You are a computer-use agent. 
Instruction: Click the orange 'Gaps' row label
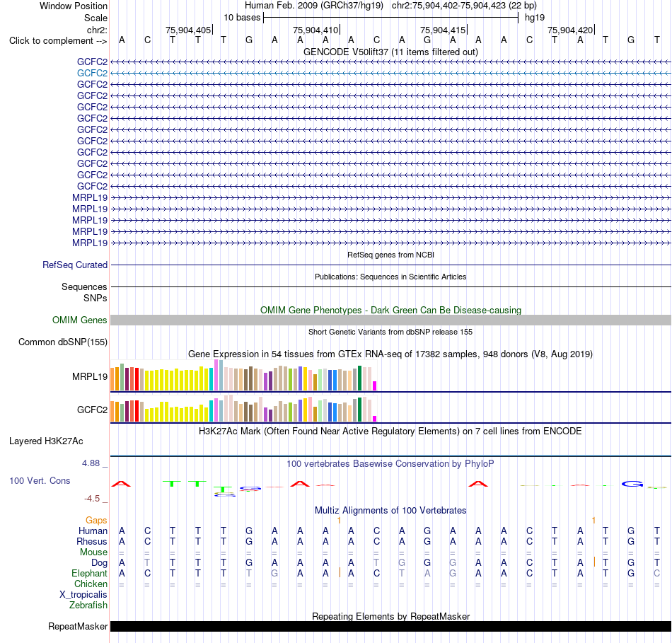[96, 521]
